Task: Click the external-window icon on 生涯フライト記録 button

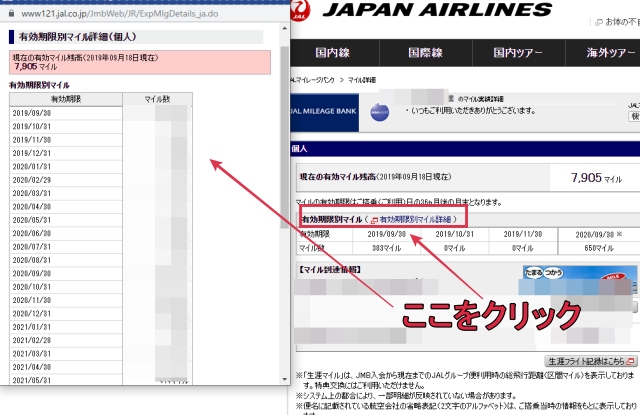Action: pyautogui.click(x=630, y=360)
